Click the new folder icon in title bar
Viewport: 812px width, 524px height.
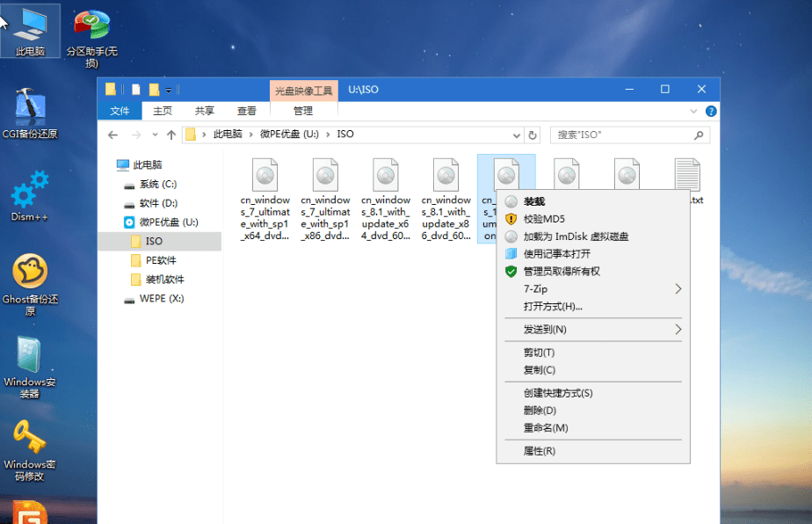(x=154, y=90)
